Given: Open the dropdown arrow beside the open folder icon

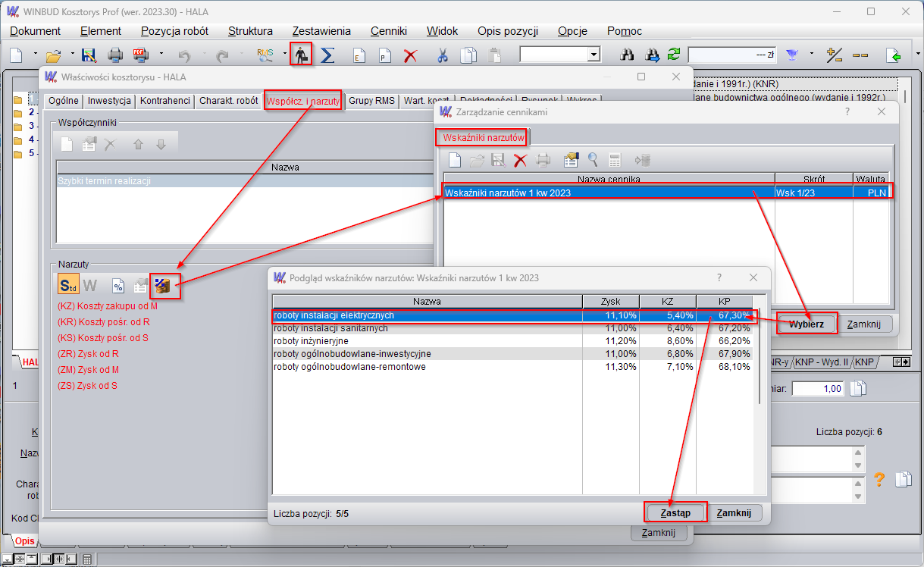Looking at the screenshot, I should click(x=72, y=55).
